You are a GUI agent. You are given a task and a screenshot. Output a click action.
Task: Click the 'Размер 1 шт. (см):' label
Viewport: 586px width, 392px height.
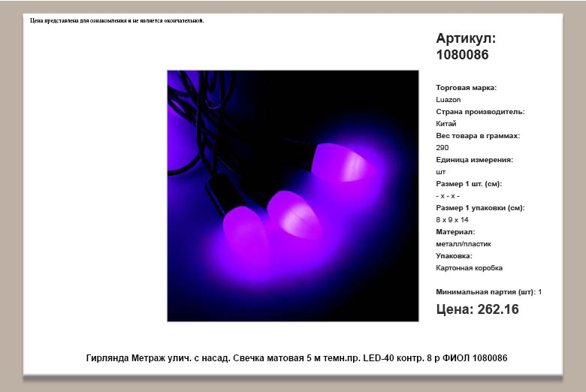tap(469, 184)
